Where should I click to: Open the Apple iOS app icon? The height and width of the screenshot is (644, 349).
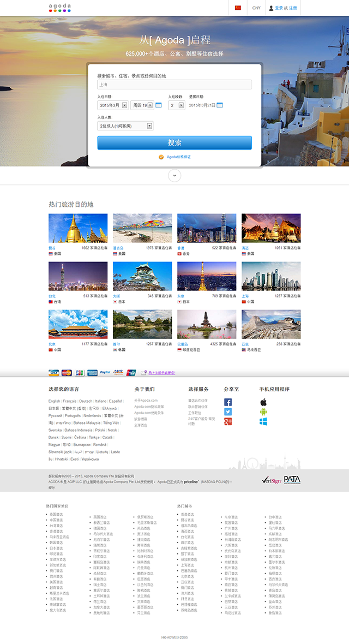pos(263,402)
